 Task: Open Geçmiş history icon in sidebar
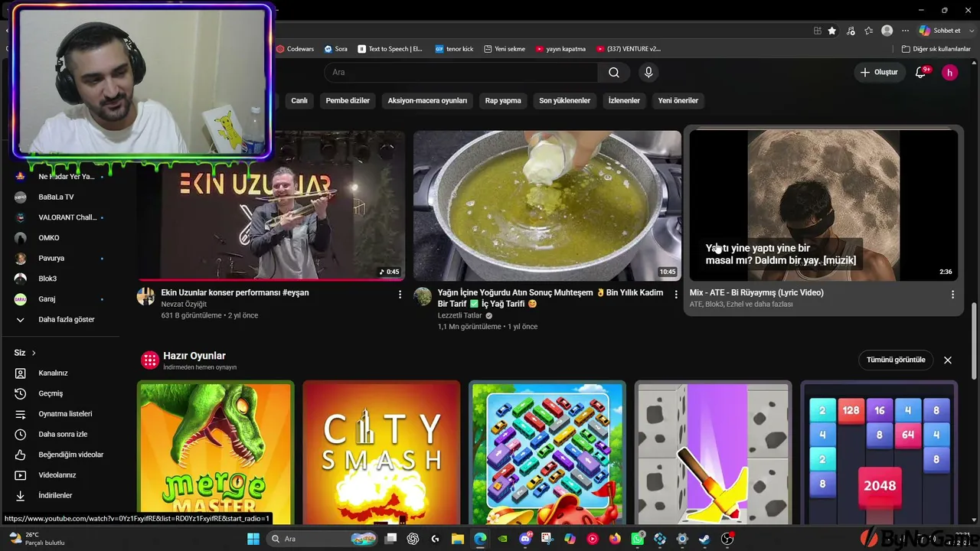tap(21, 393)
